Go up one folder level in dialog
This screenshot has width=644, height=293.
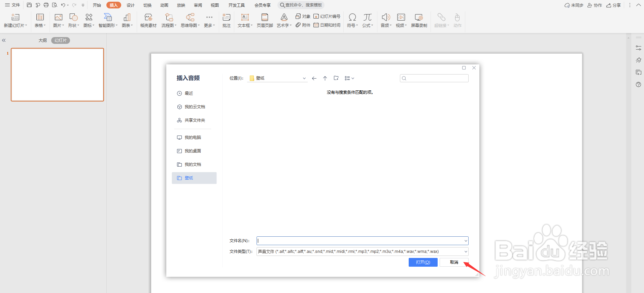325,78
